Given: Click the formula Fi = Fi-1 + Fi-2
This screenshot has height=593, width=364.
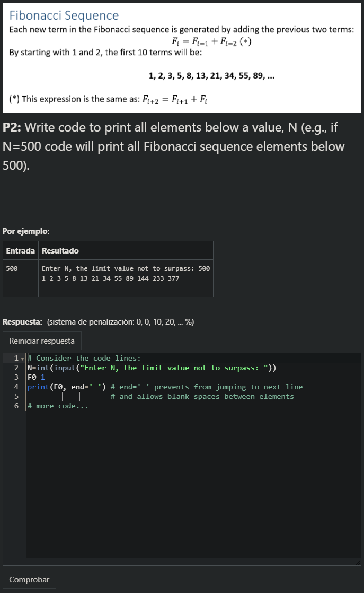Looking at the screenshot, I should pyautogui.click(x=211, y=41).
